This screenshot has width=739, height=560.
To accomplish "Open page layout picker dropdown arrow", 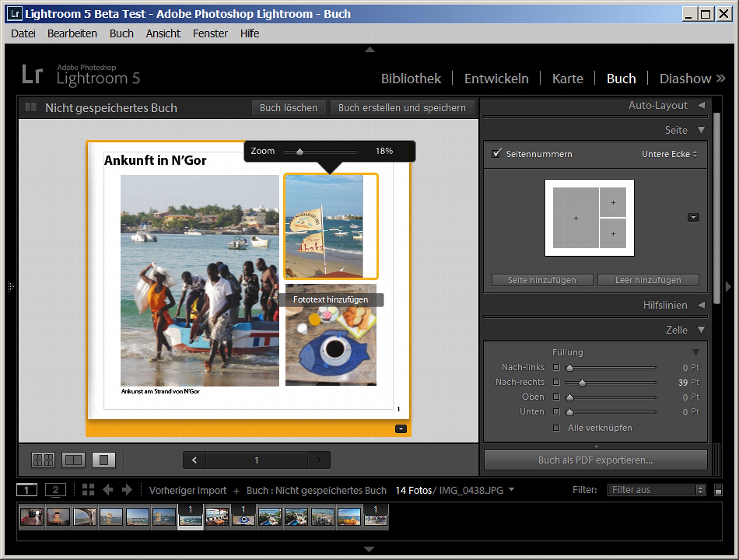I will 693,218.
